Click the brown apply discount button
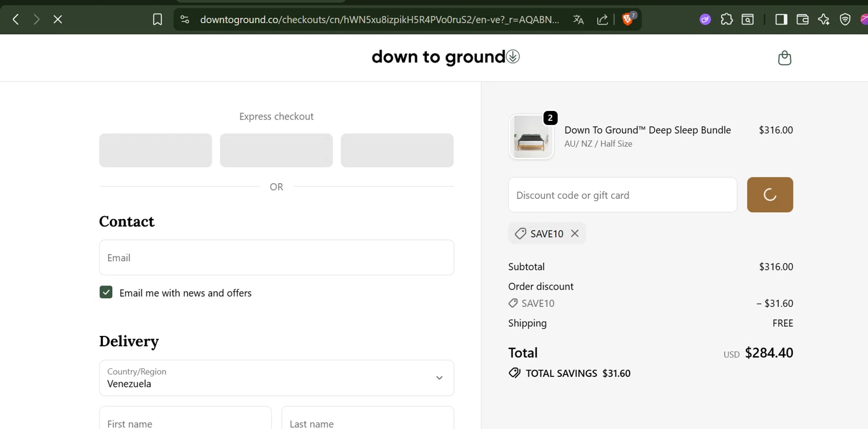The width and height of the screenshot is (868, 429). [x=770, y=195]
